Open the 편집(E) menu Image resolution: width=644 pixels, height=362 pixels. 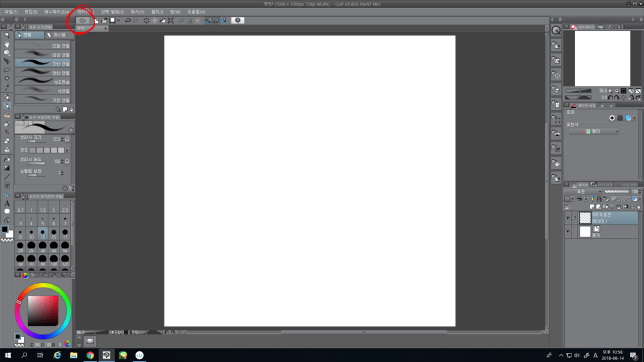tap(31, 12)
